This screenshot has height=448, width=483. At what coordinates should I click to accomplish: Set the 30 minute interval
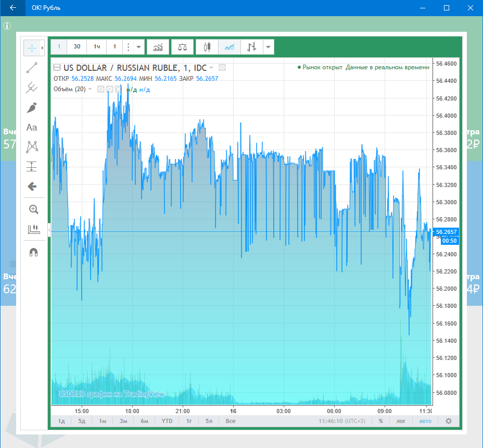(77, 46)
